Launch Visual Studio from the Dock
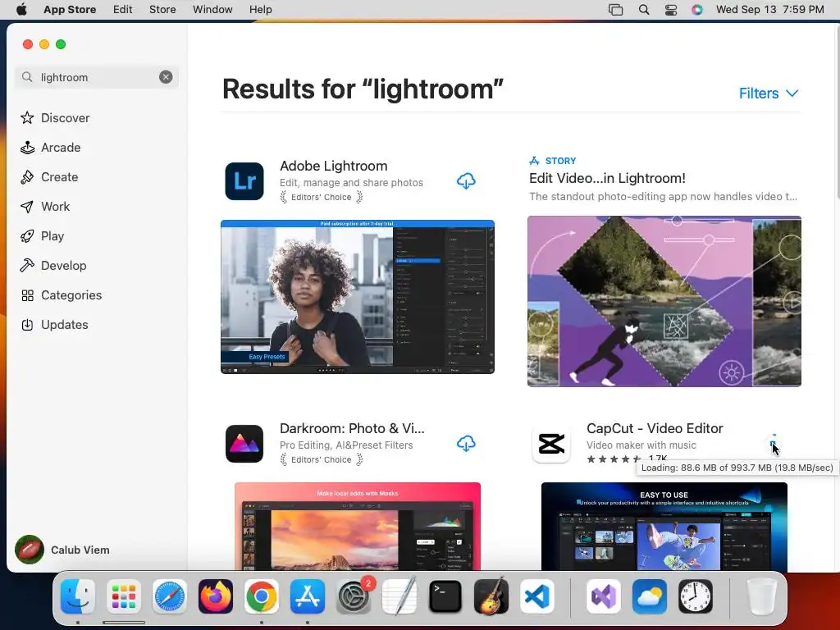This screenshot has width=840, height=630. (x=604, y=596)
